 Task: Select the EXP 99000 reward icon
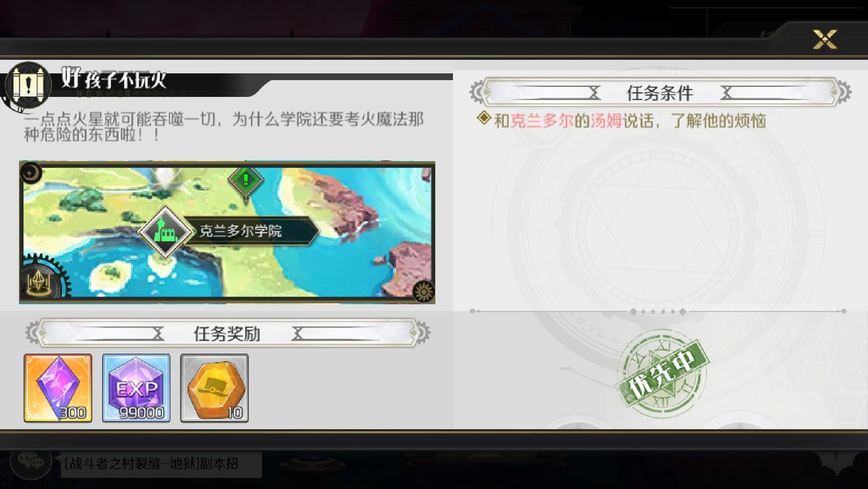[x=136, y=388]
